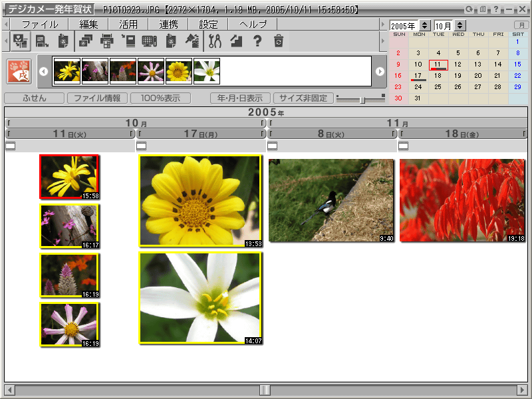
Task: Click the trash can delete icon
Action: [279, 41]
